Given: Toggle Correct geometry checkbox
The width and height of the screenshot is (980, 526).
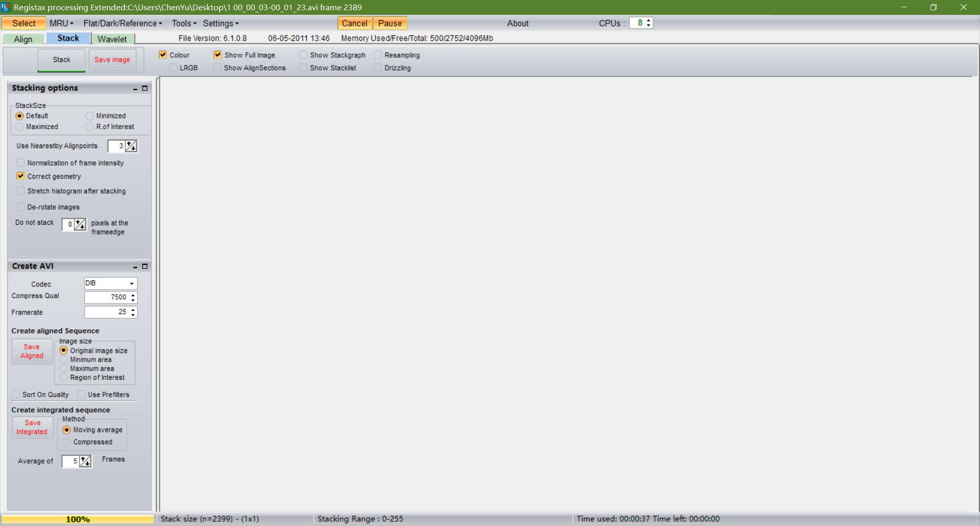Looking at the screenshot, I should pos(20,176).
